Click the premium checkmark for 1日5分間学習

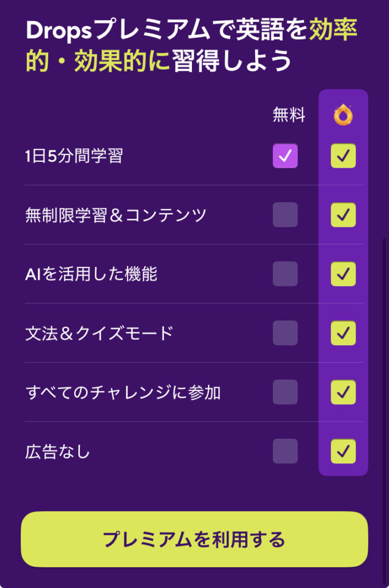(342, 155)
